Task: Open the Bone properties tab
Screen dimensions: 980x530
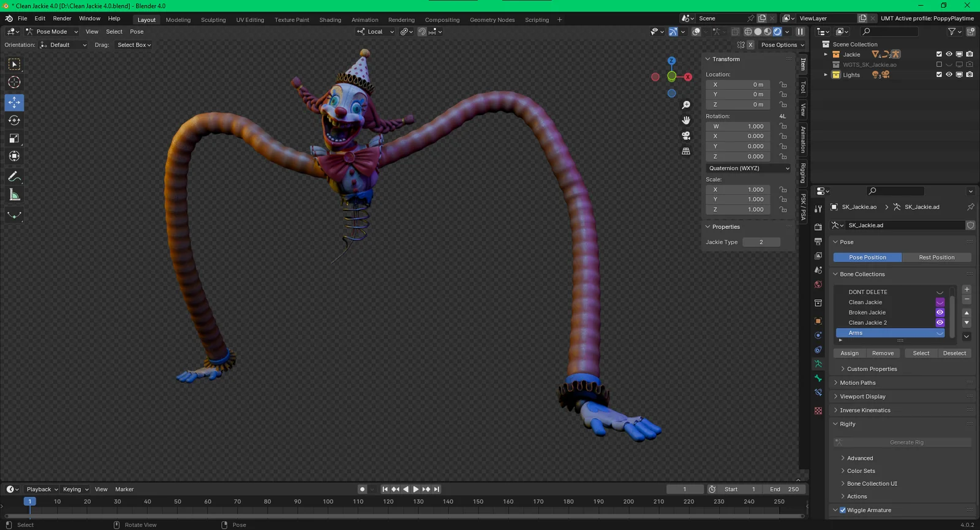Action: click(x=818, y=378)
